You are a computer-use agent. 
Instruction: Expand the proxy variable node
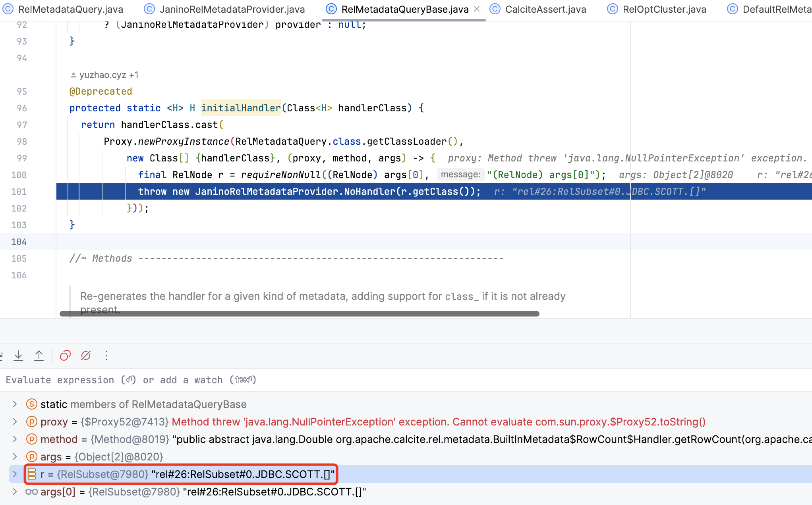pyautogui.click(x=15, y=422)
